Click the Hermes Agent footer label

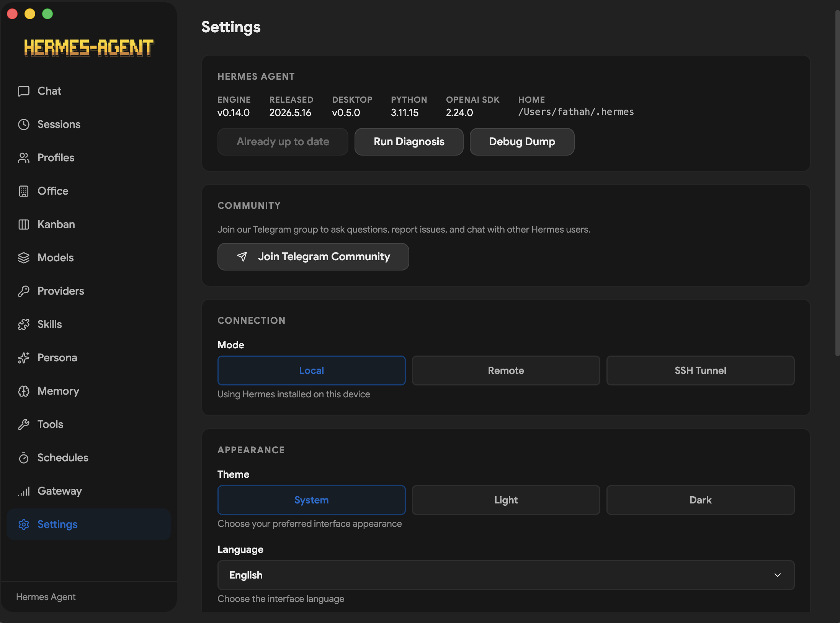[x=46, y=597]
